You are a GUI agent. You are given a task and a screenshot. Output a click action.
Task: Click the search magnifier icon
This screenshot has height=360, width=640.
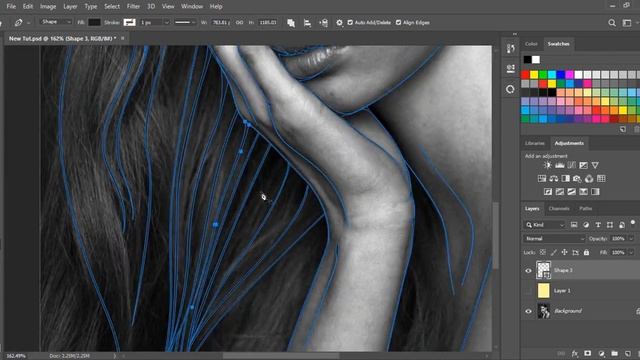point(612,23)
